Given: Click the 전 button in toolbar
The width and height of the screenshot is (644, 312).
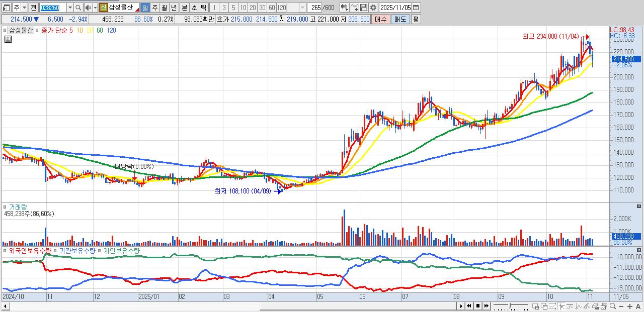Looking at the screenshot, I should click(33, 8).
